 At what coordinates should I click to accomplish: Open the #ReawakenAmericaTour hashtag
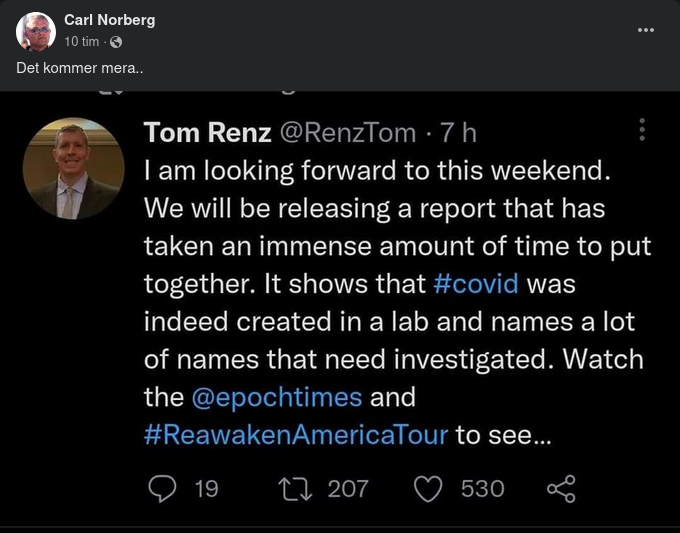pyautogui.click(x=296, y=434)
